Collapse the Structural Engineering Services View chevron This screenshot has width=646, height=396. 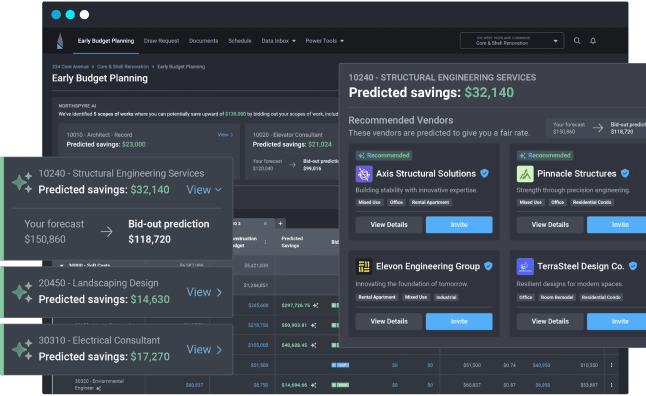click(218, 190)
